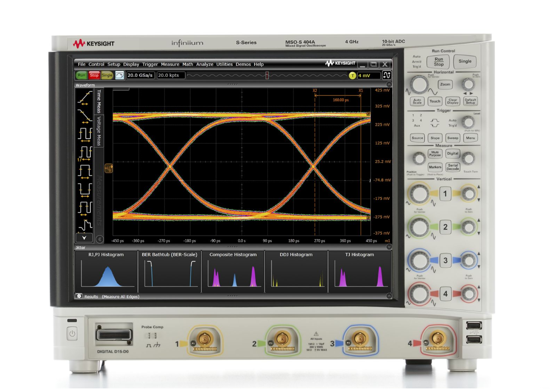Switch to the Time Meas tab
Screen dimensions: 550x392
99,101
